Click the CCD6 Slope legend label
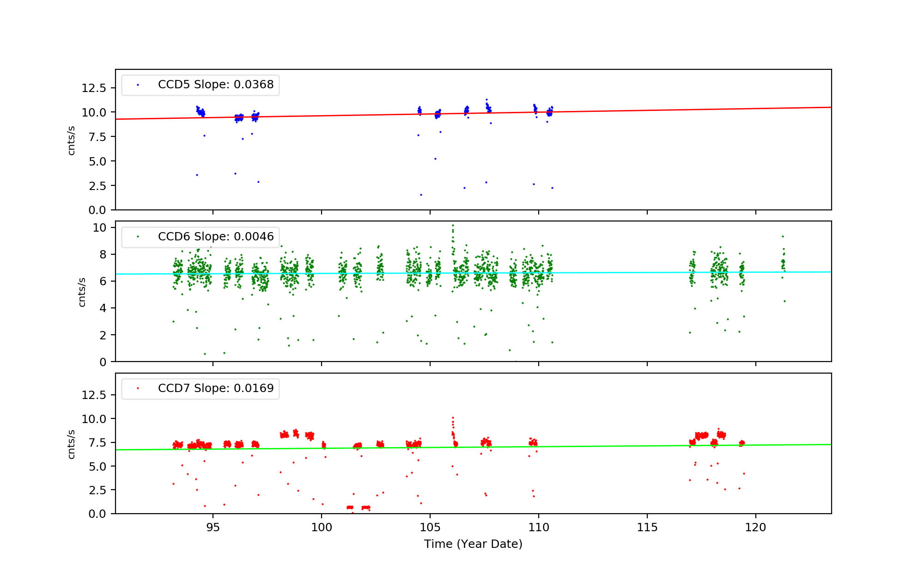Viewport: 924px width, 577px height. 215,237
